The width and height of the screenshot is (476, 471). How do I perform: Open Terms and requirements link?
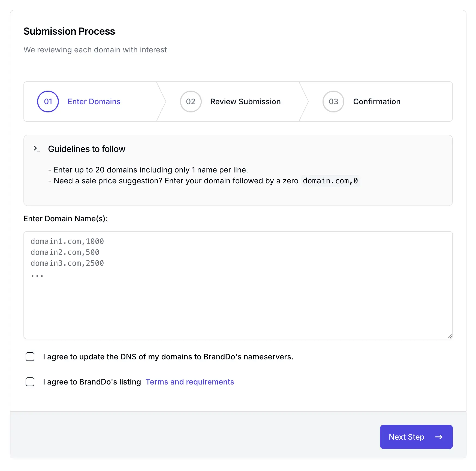tap(190, 382)
